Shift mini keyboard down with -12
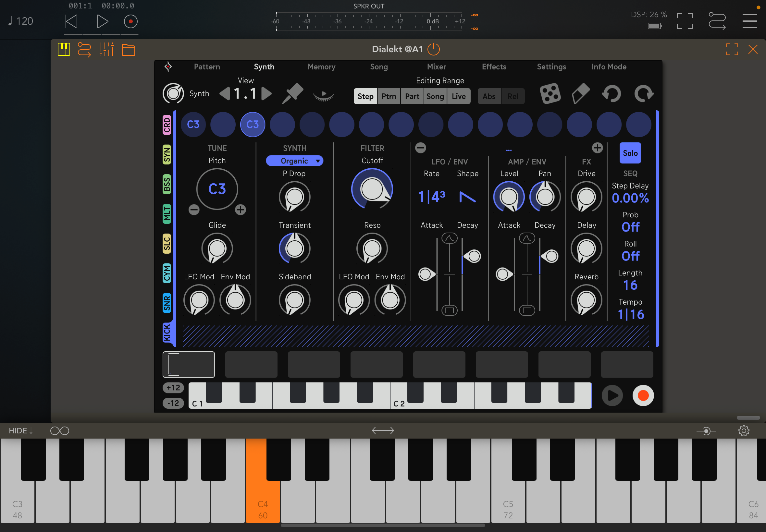Screen dimensions: 766x532 point(173,403)
